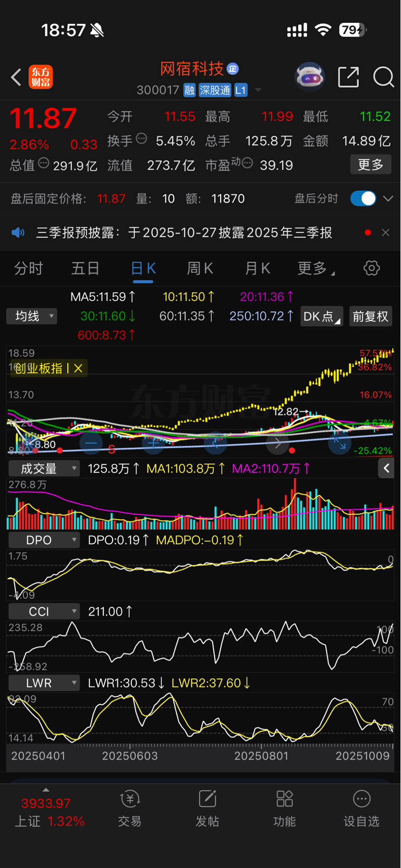Tap the plus zoom-in chart button
This screenshot has width=401, height=868.
(x=153, y=443)
